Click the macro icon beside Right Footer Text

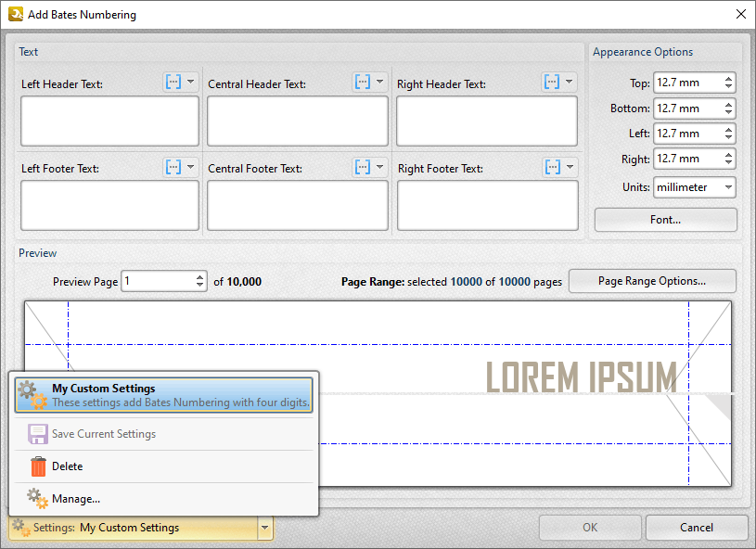[553, 167]
